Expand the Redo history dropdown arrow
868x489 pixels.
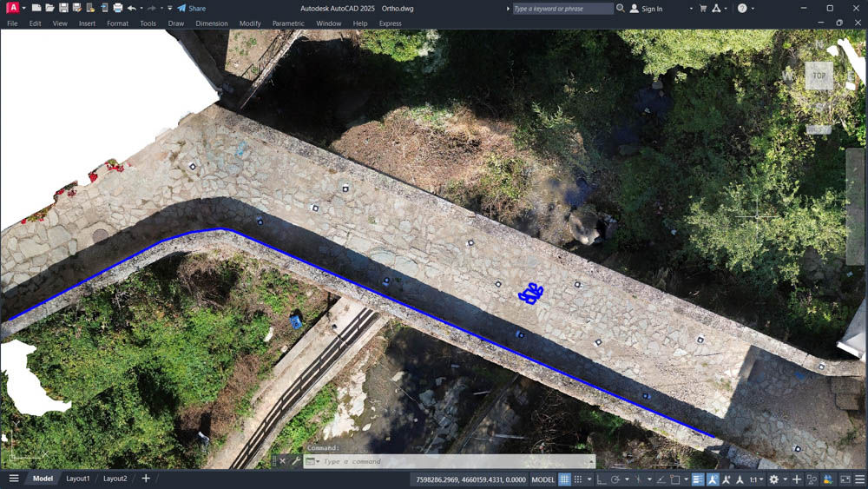[x=161, y=9]
